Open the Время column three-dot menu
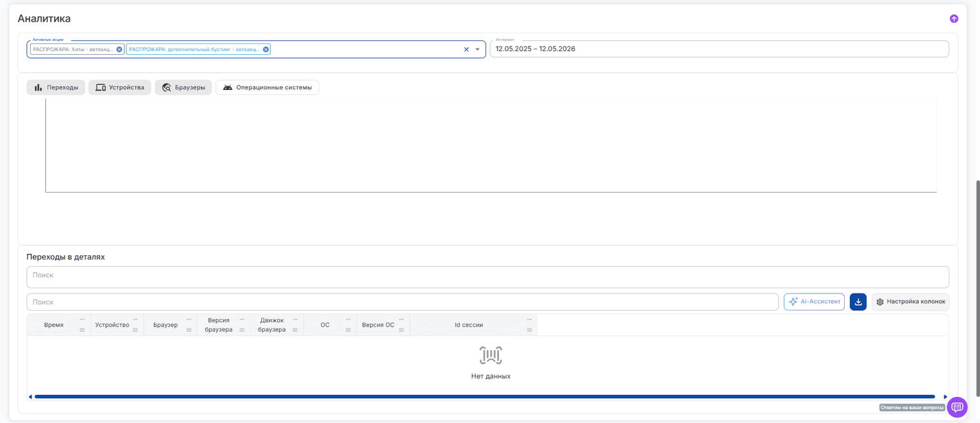980x423 pixels. pyautogui.click(x=82, y=319)
